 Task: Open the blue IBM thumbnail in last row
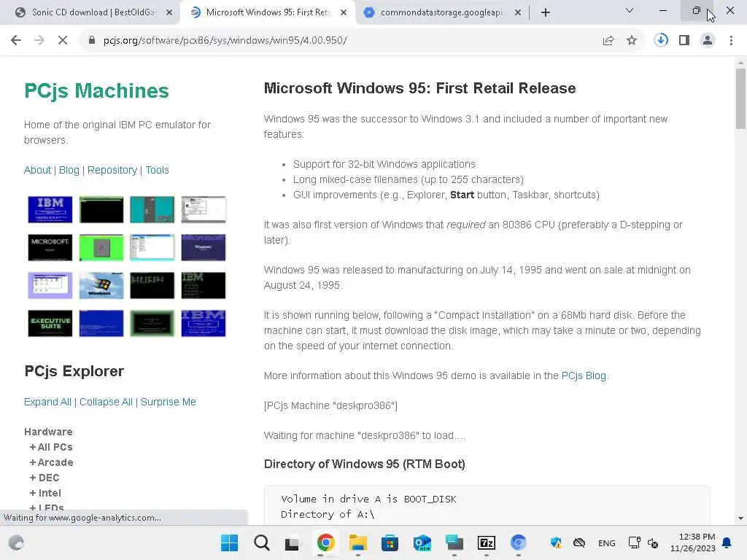204,323
